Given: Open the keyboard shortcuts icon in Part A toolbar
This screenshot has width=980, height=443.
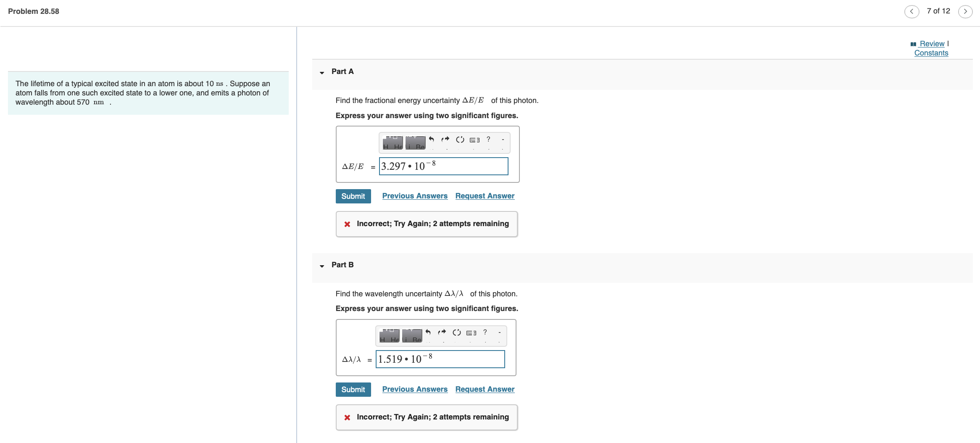Looking at the screenshot, I should tap(474, 140).
